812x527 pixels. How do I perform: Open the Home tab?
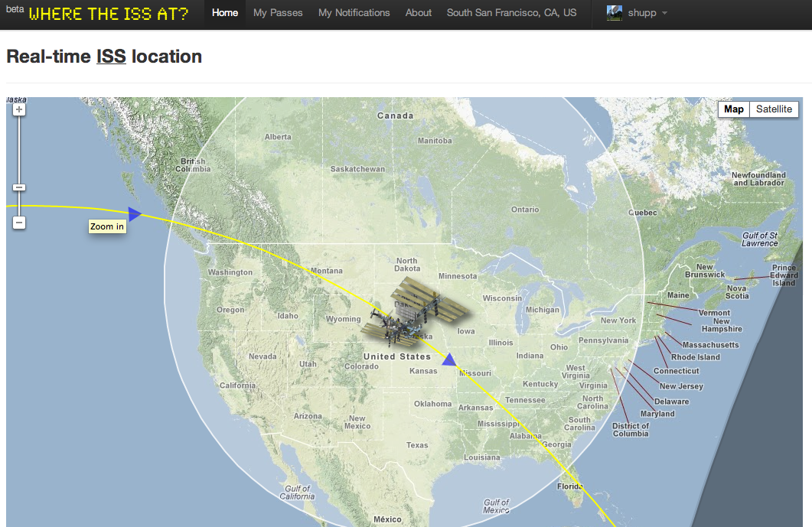pyautogui.click(x=225, y=13)
